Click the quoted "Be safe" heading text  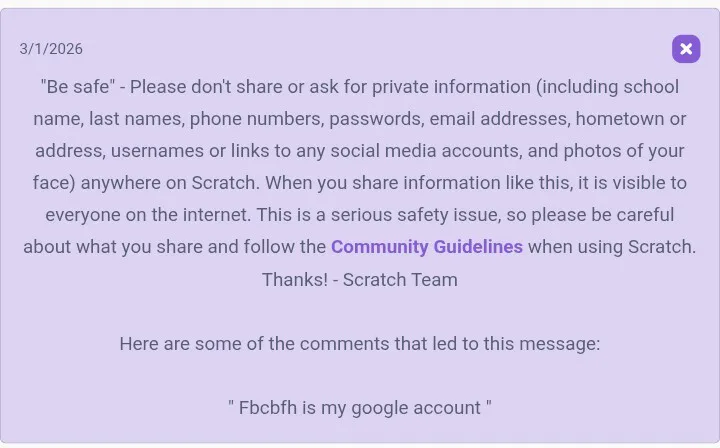click(76, 87)
